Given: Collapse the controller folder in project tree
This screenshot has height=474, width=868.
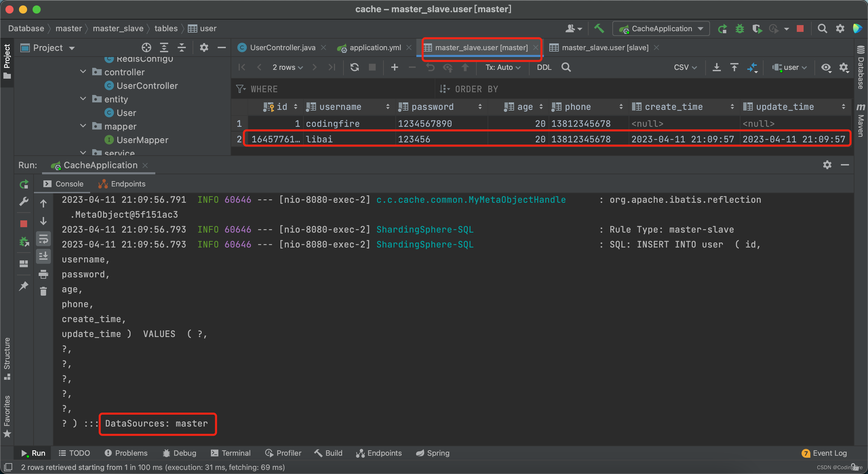Looking at the screenshot, I should pyautogui.click(x=83, y=72).
